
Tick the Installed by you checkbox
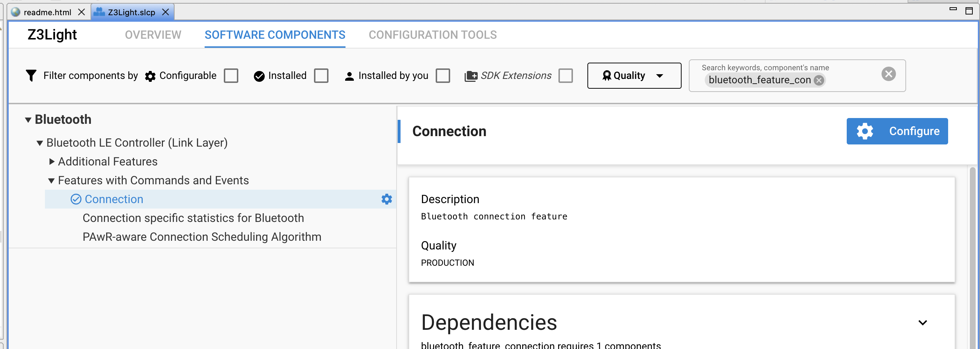(443, 76)
